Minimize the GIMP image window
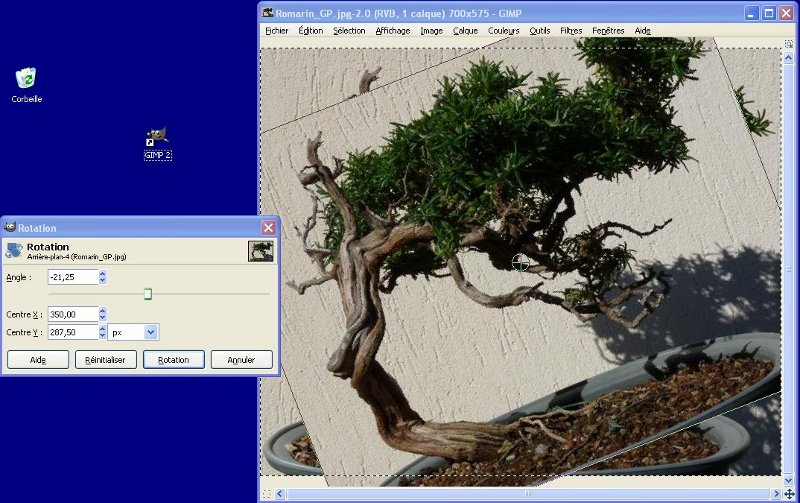800x503 pixels. (x=752, y=13)
